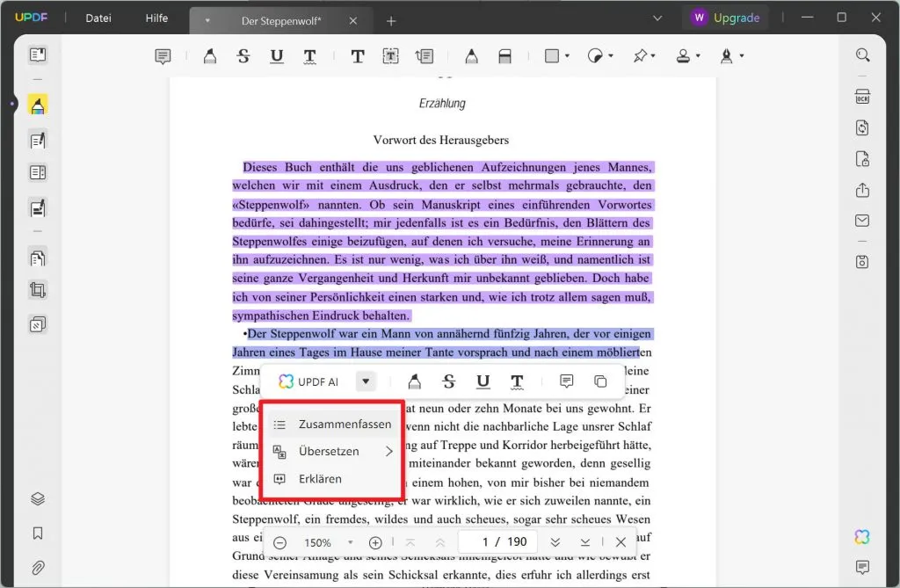This screenshot has width=900, height=588.
Task: Expand tab list chevron in title bar
Action: tap(657, 18)
